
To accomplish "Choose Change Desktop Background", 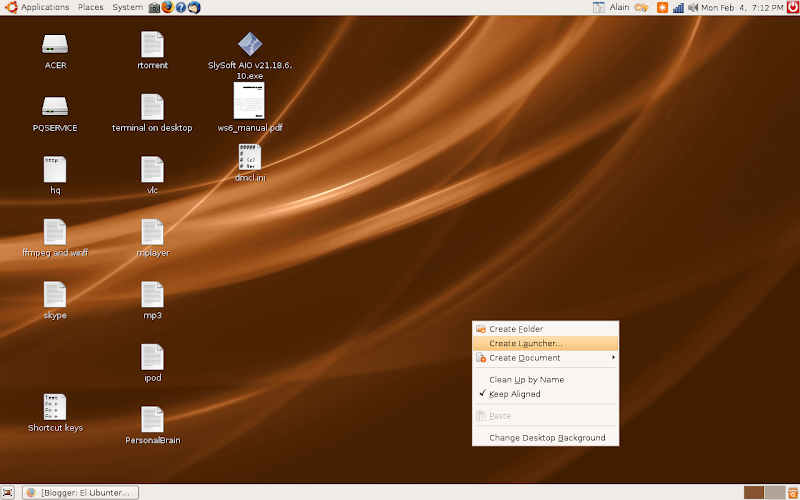I will pos(546,438).
